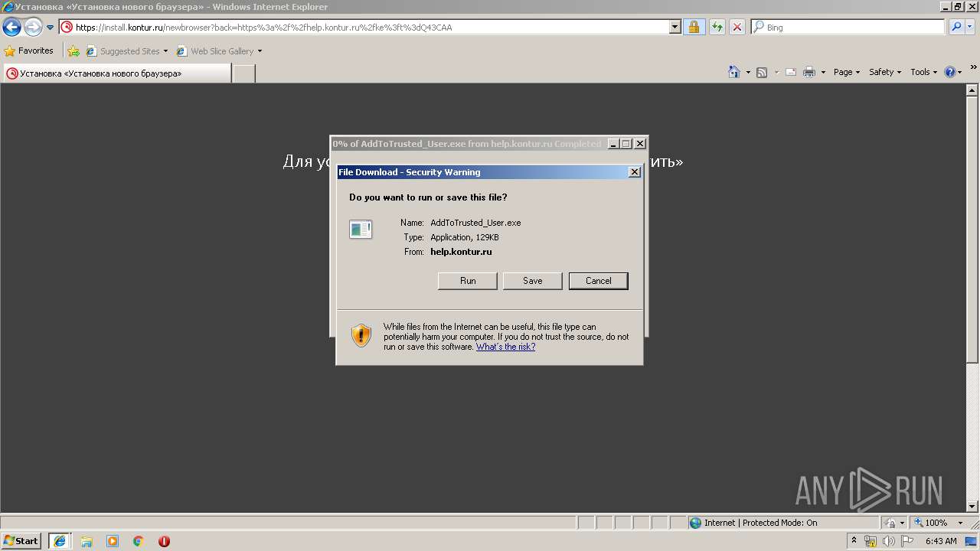Click Run in the download dialog

pos(468,281)
